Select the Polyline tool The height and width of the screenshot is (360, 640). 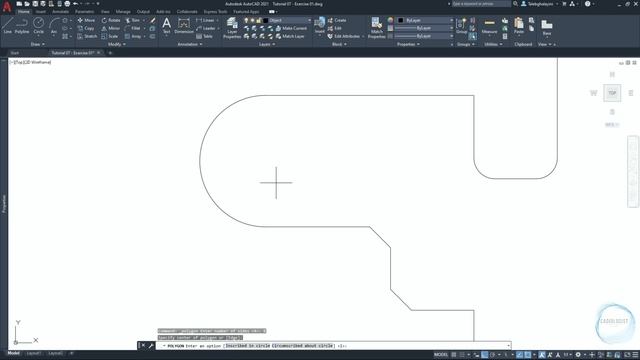point(22,26)
